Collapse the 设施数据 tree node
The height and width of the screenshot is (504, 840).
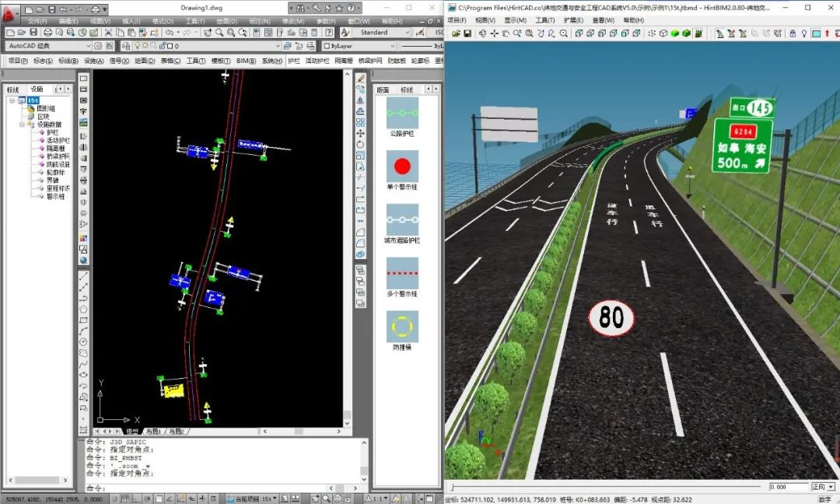coord(22,124)
